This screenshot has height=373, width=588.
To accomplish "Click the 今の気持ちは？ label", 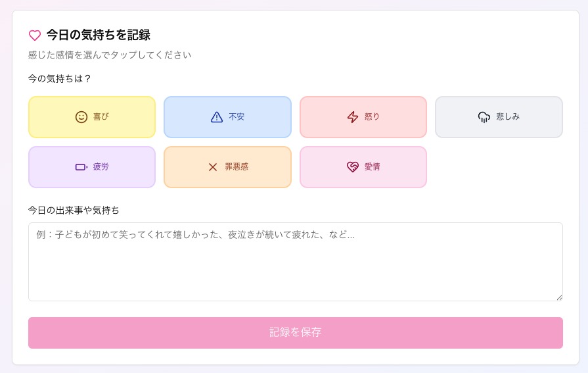I will pyautogui.click(x=60, y=79).
